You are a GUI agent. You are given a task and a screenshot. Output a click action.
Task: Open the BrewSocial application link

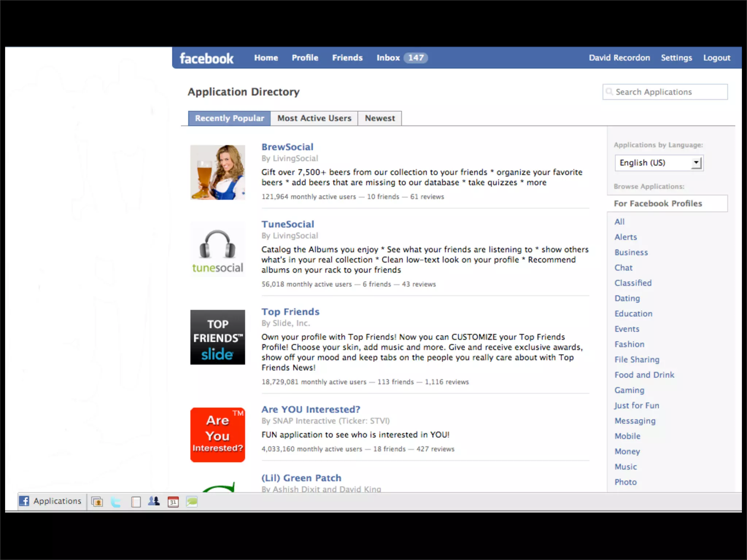[x=287, y=147]
